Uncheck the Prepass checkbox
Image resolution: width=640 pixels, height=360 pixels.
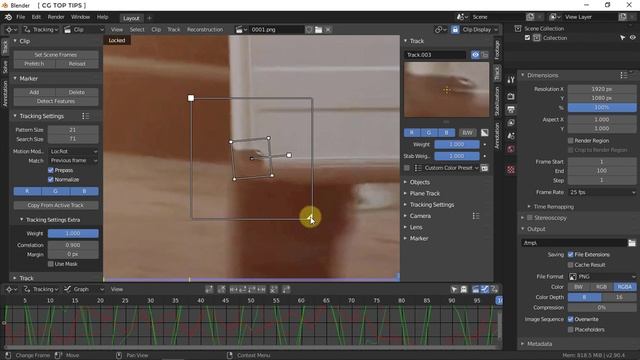(x=51, y=170)
